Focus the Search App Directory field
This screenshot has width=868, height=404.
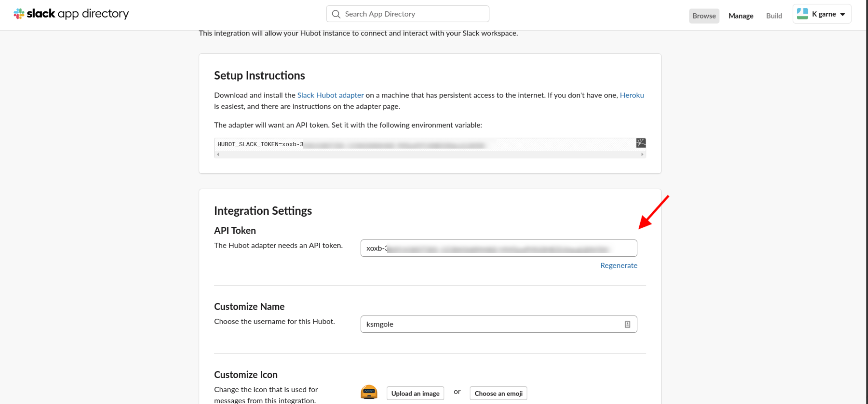[x=407, y=14]
